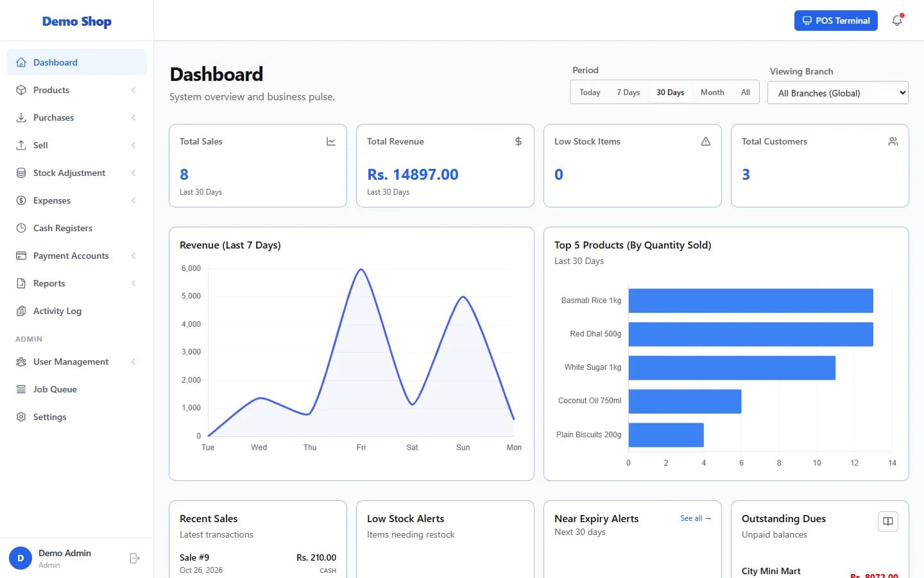Open the Viewing Branch dropdown

(x=838, y=92)
